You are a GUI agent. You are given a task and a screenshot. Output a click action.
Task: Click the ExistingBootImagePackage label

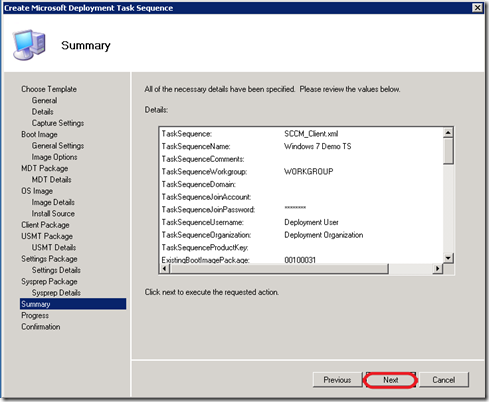tap(206, 260)
